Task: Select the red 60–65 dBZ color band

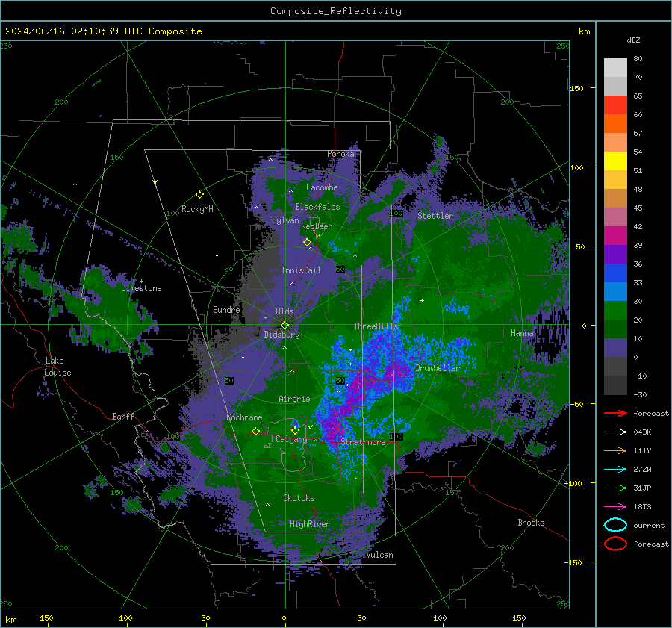Action: coord(615,105)
